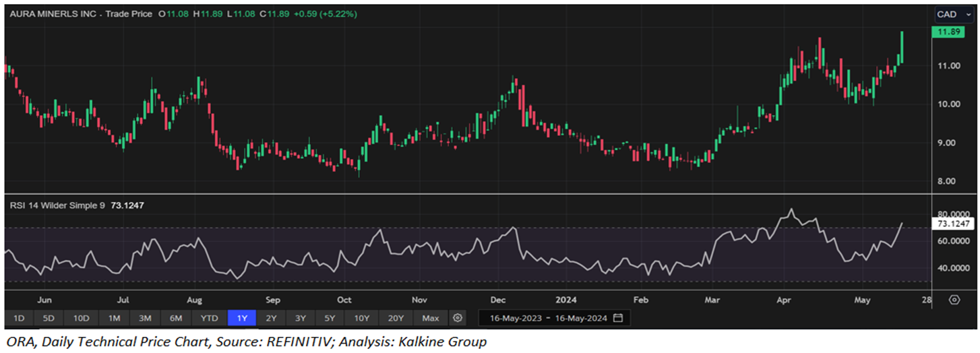Choose the 2Y time range
The image size is (980, 353).
point(271,317)
